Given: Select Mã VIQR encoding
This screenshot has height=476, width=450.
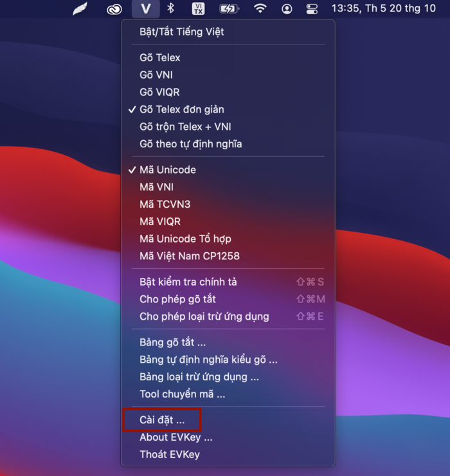Looking at the screenshot, I should point(228,222).
